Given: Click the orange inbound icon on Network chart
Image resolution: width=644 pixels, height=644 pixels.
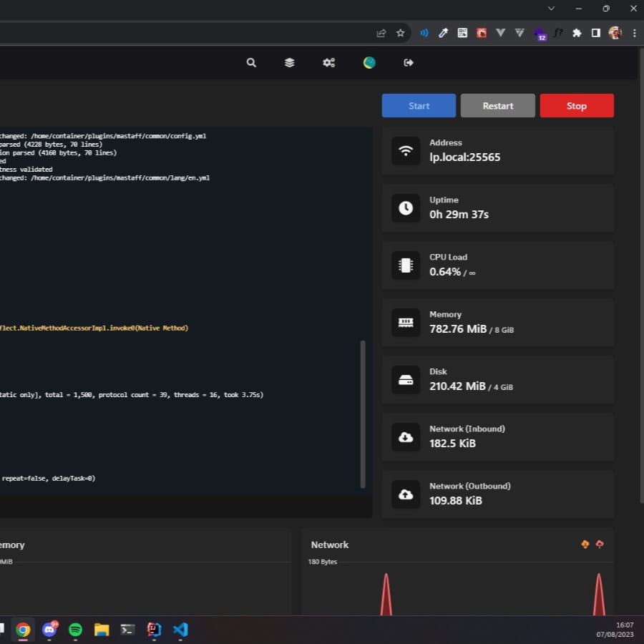Looking at the screenshot, I should coord(585,545).
